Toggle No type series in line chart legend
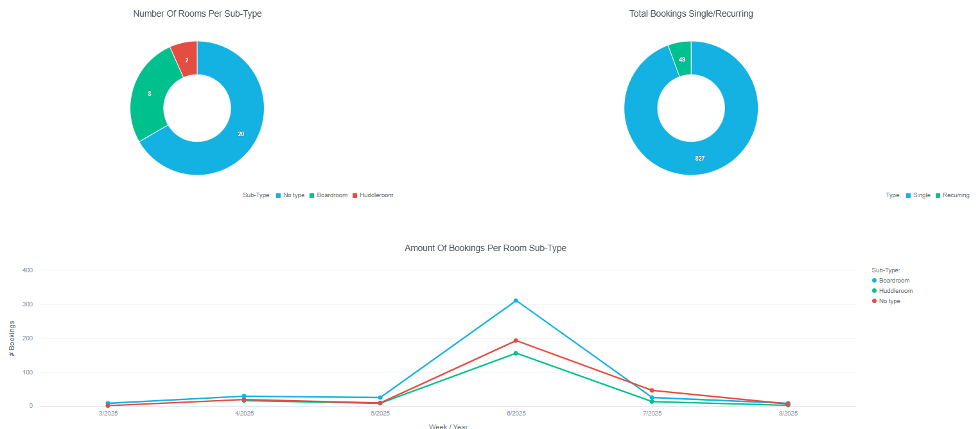Viewport: 980px width, 429px height. (889, 301)
